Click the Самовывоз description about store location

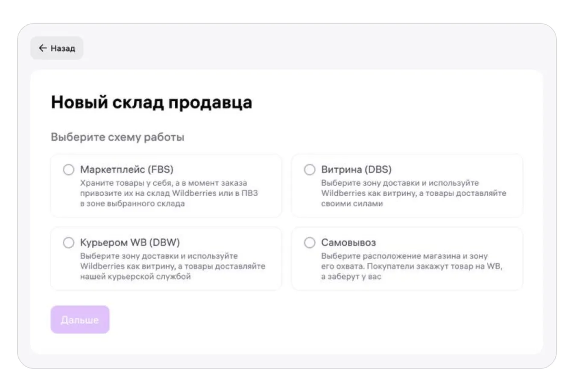click(x=411, y=266)
